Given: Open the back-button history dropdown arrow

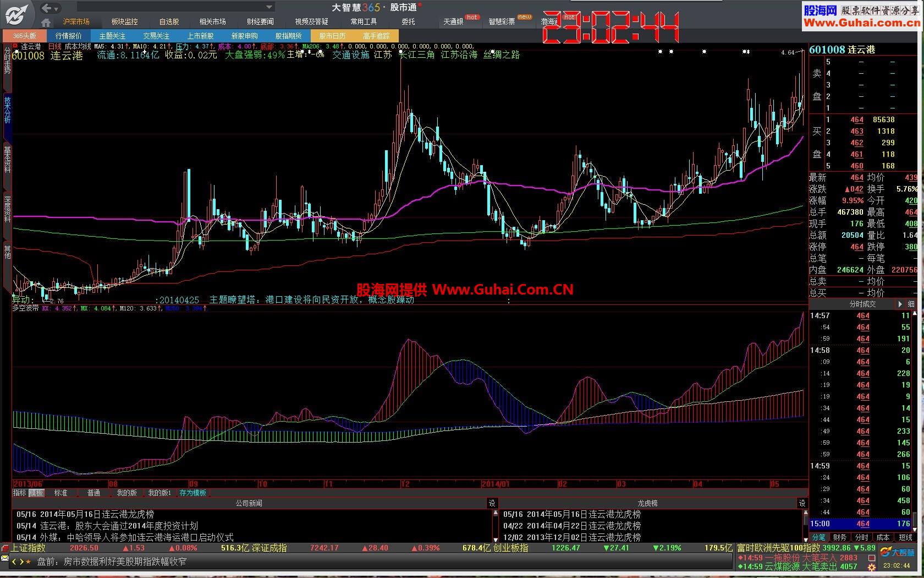Looking at the screenshot, I should point(57,8).
